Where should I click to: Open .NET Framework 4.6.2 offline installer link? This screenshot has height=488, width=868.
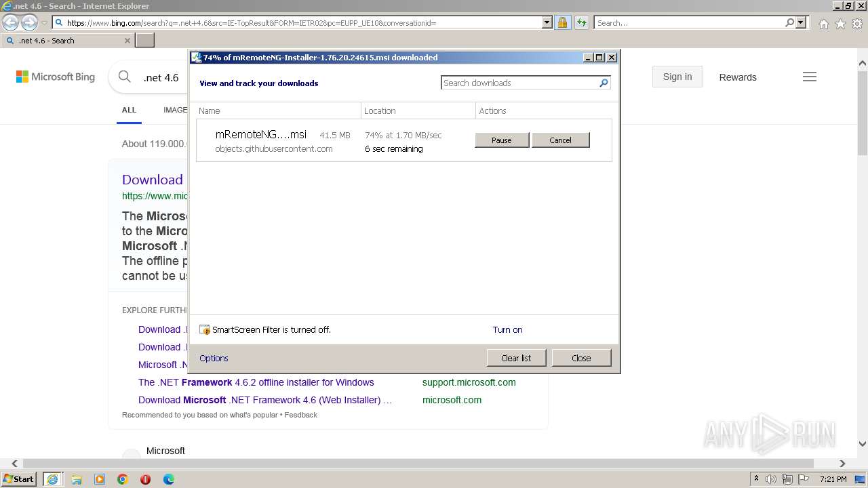256,382
